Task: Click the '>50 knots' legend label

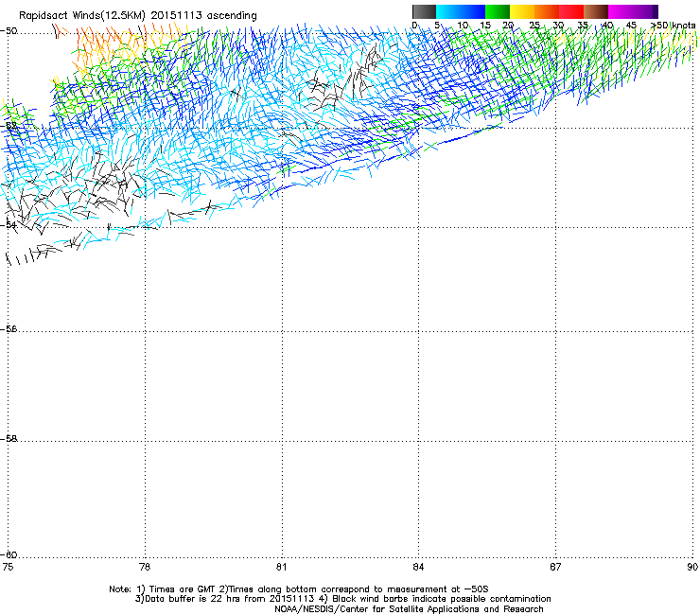Action: [674, 25]
